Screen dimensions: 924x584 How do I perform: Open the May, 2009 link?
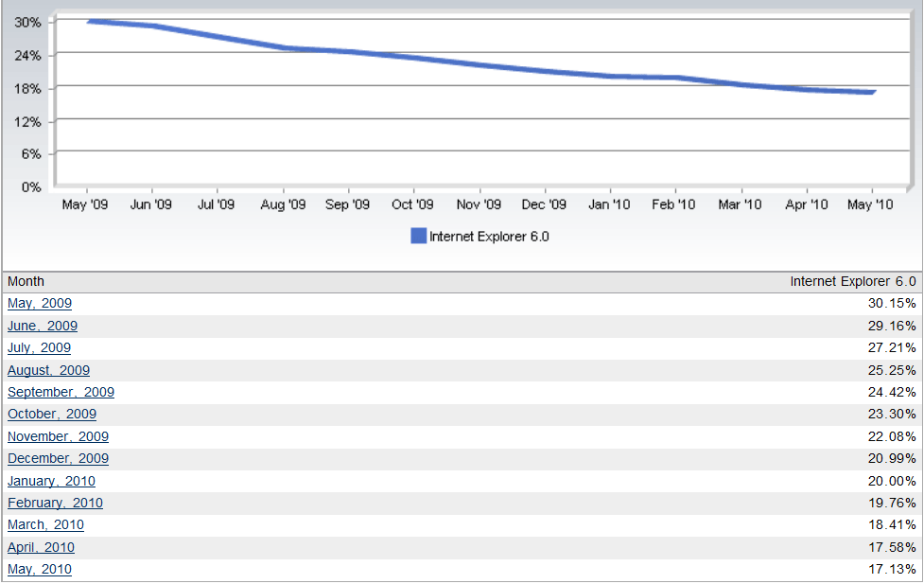click(40, 304)
